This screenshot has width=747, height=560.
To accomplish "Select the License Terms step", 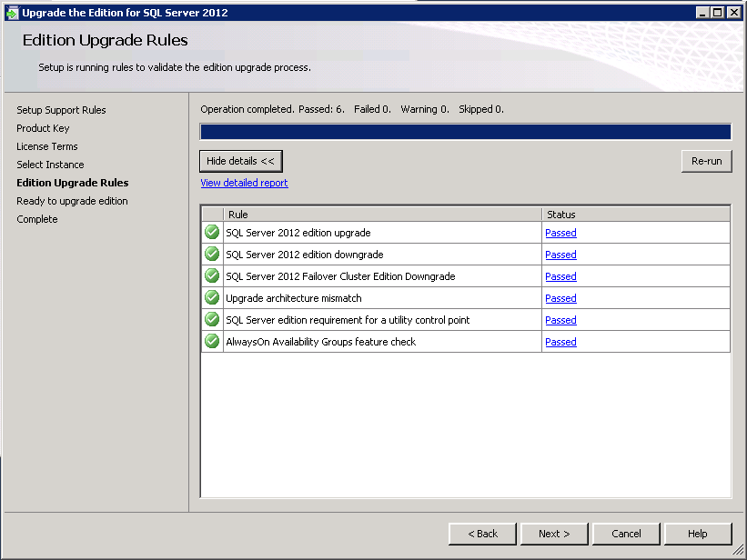I will pos(47,146).
